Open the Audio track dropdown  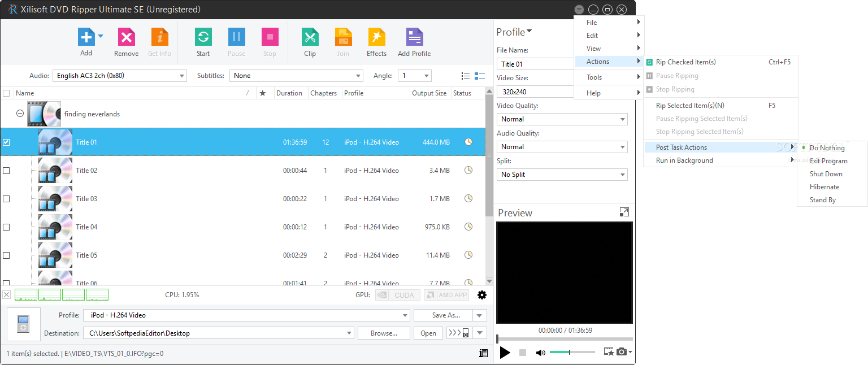120,76
